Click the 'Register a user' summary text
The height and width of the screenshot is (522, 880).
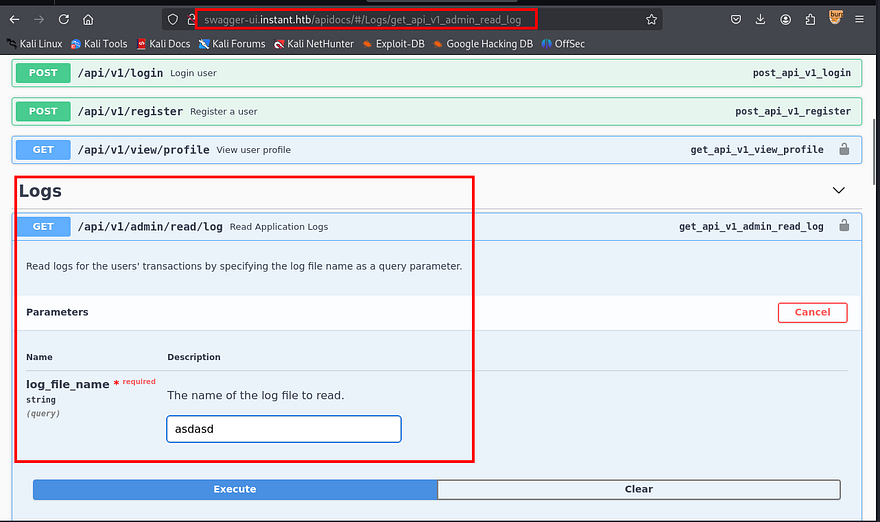click(223, 112)
